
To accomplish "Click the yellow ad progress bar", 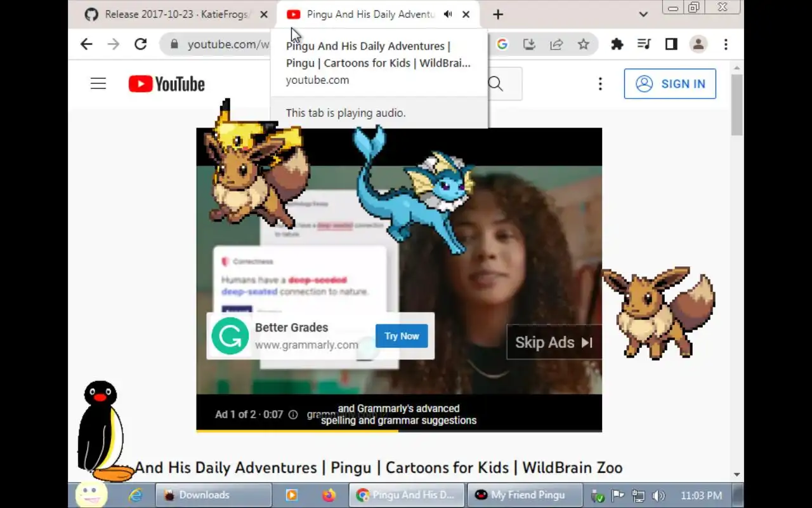I will pyautogui.click(x=297, y=431).
